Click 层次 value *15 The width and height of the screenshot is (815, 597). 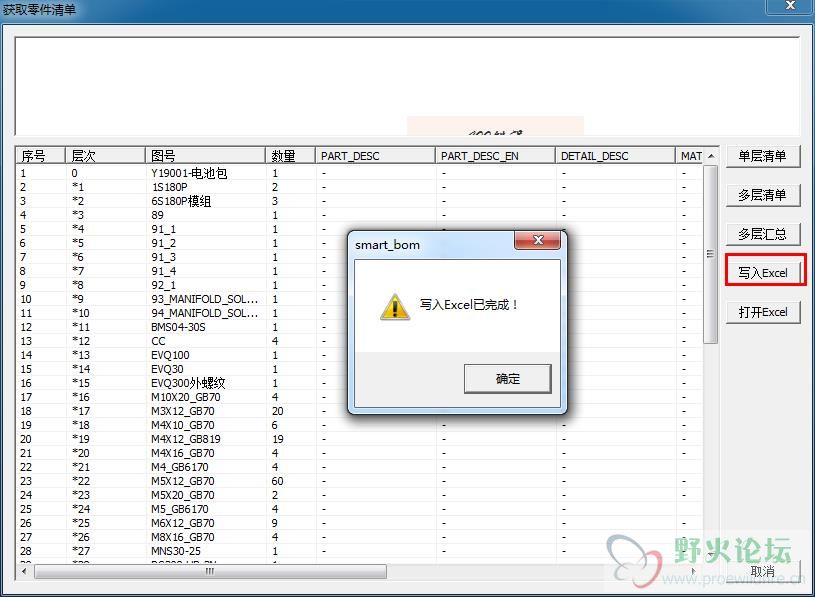pyautogui.click(x=81, y=383)
